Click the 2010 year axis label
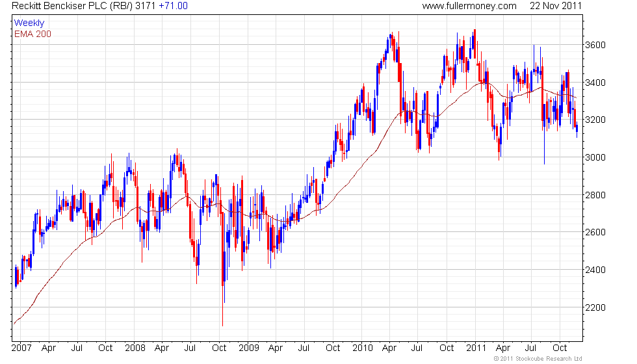The height and width of the screenshot is (364, 637). point(363,348)
